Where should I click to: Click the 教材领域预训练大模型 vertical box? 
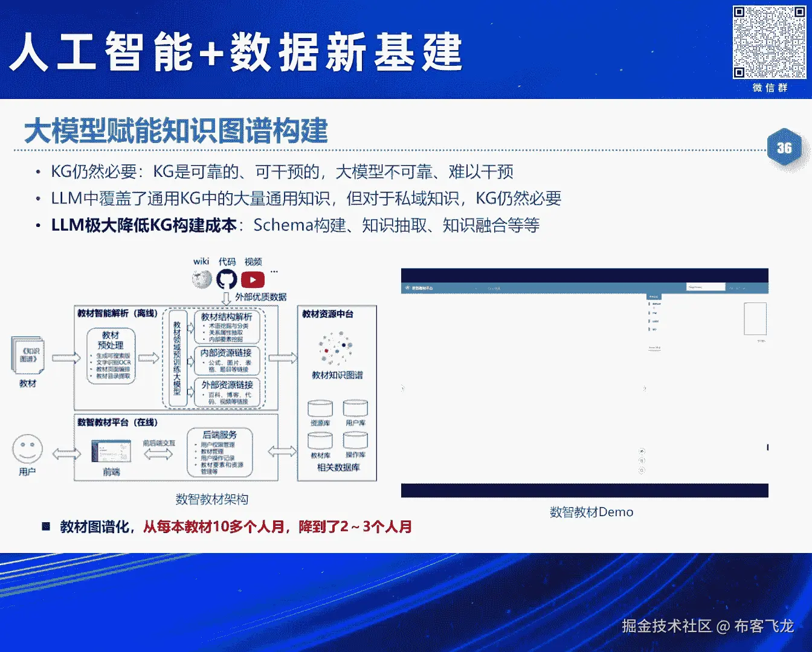(x=177, y=358)
